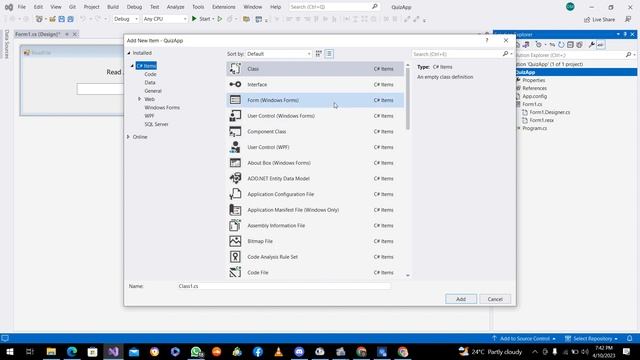Select Code Analysis Rule Set template
This screenshot has width=640, height=360.
pos(315,257)
